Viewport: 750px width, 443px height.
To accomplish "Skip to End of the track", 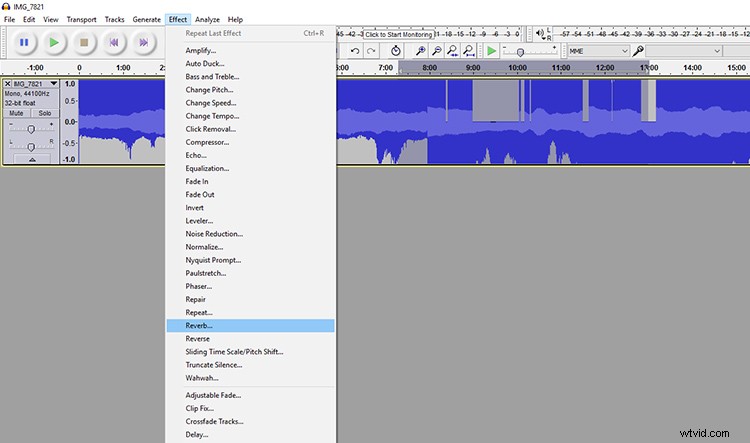I will pyautogui.click(x=144, y=42).
